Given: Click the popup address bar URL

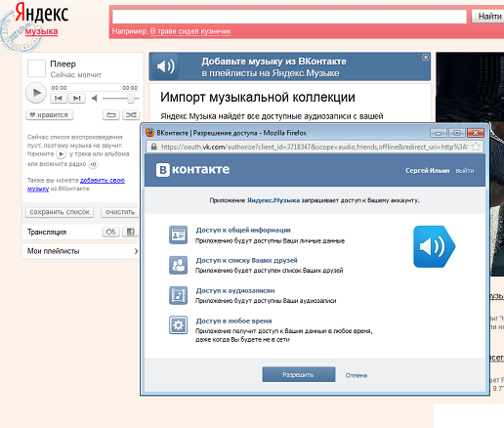Looking at the screenshot, I should pos(315,147).
